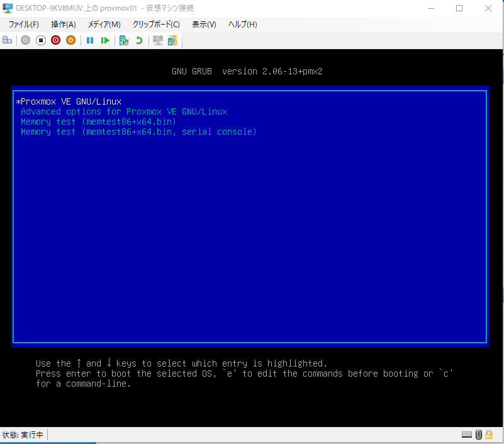This screenshot has width=504, height=444.
Task: Click the last toolbar icon with yellow folder
Action: (172, 40)
